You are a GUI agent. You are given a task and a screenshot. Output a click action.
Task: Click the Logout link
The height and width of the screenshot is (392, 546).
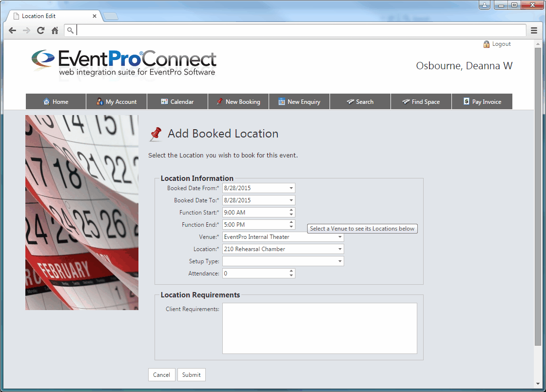coord(502,44)
